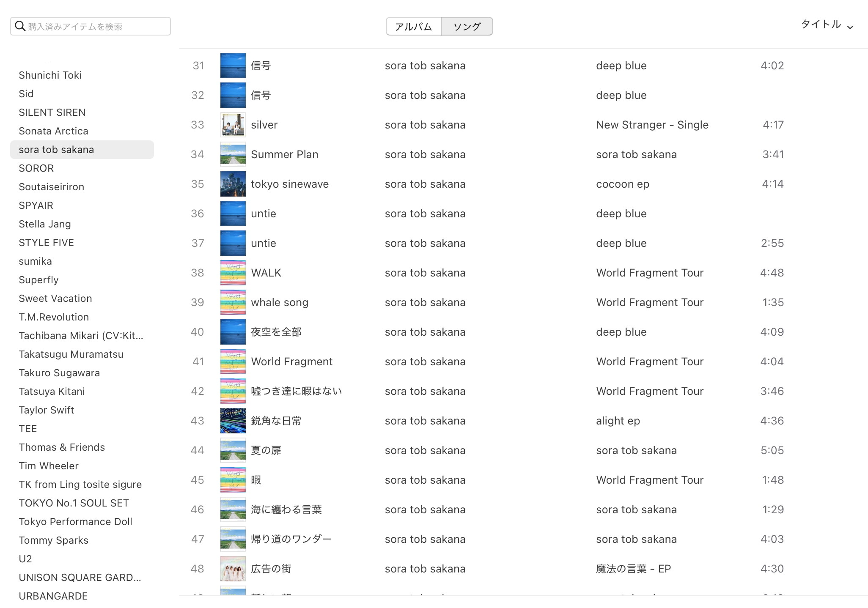This screenshot has height=608, width=868.
Task: Click the 広告の街 album cover
Action: [233, 569]
